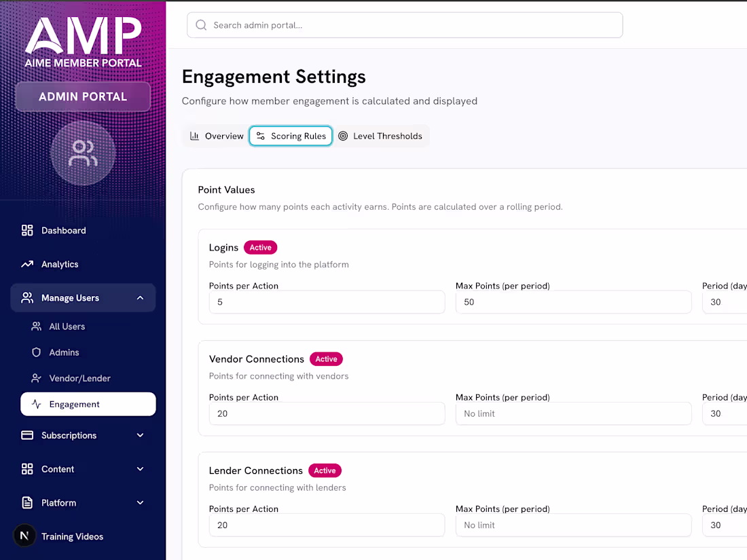Focus Vendor Connections Max Points field

pos(574,414)
